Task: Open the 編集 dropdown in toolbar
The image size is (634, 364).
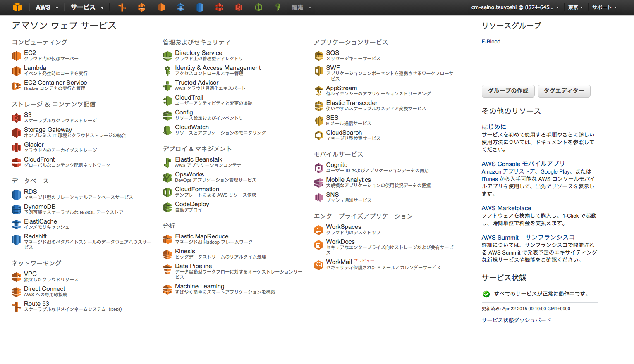Action: click(301, 7)
